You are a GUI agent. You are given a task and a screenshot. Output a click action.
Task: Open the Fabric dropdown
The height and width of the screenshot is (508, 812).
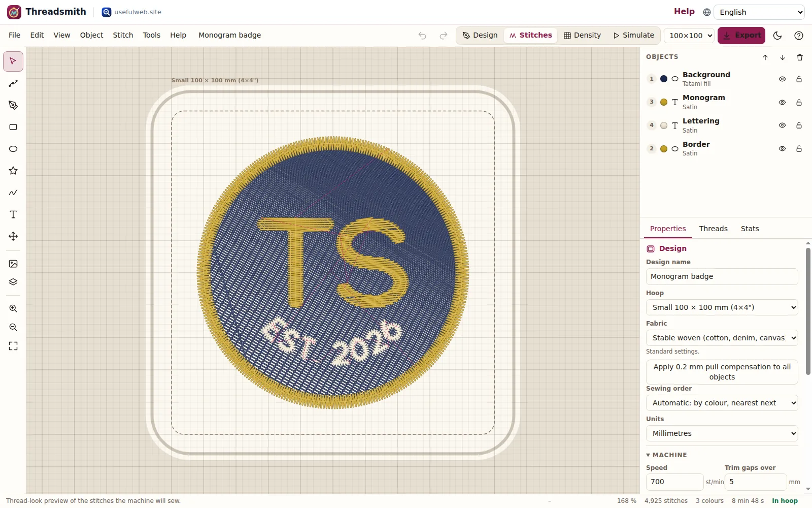[x=722, y=338]
